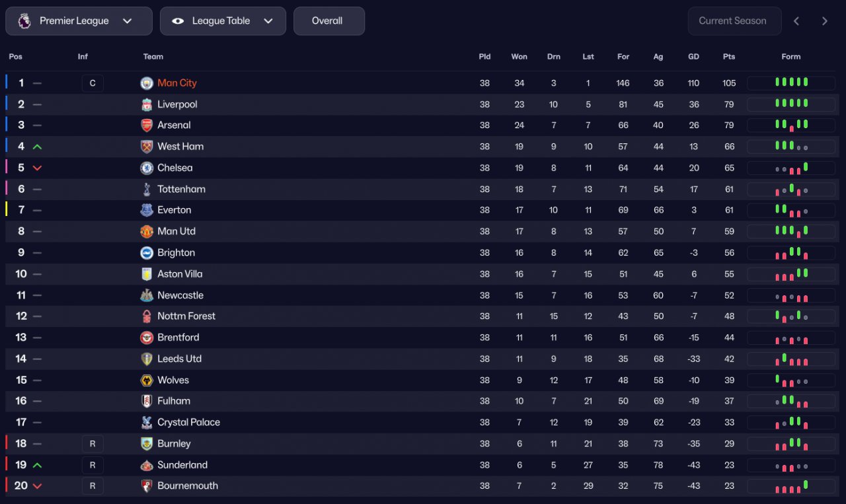Image resolution: width=846 pixels, height=504 pixels.
Task: Go to the previous season arrow
Action: 796,21
